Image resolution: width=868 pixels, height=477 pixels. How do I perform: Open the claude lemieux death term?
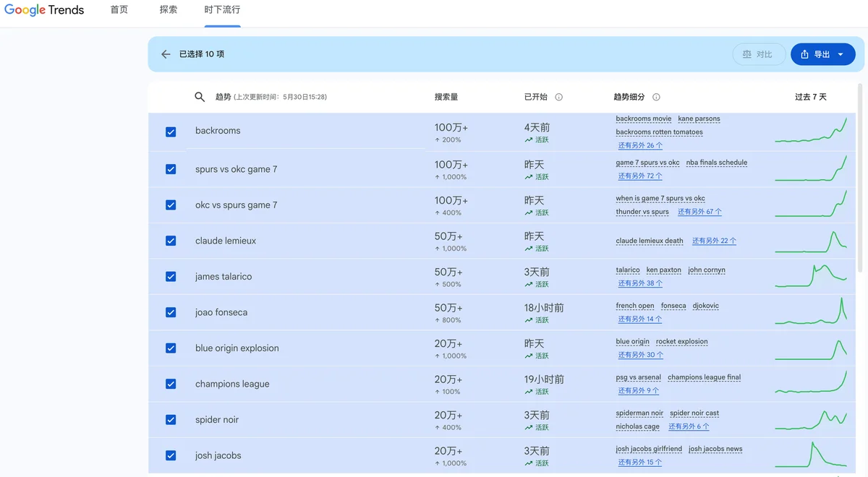pyautogui.click(x=650, y=241)
